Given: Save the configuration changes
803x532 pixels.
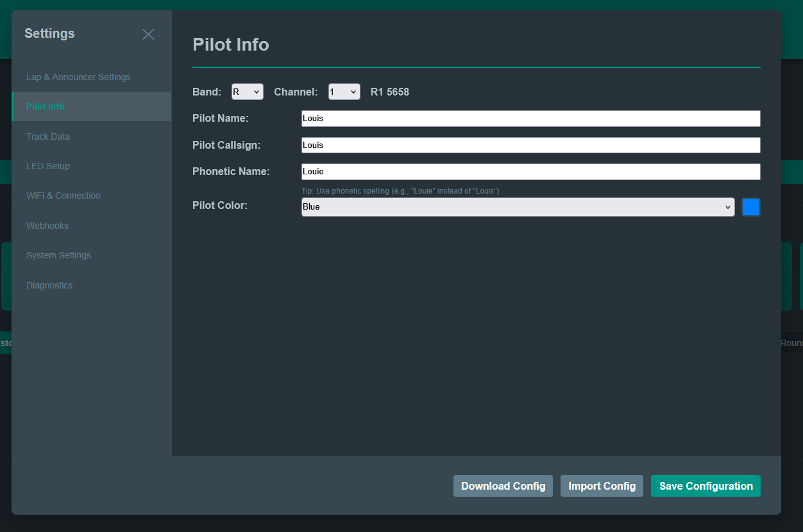Looking at the screenshot, I should (x=706, y=486).
